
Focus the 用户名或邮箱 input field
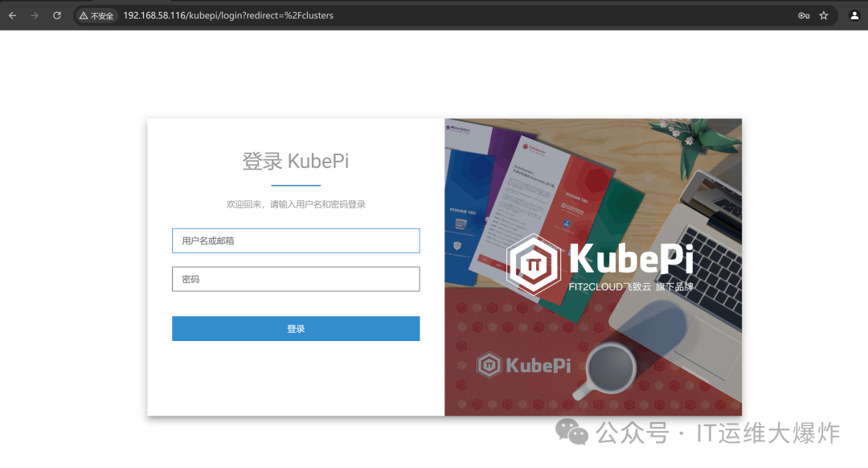tap(296, 240)
